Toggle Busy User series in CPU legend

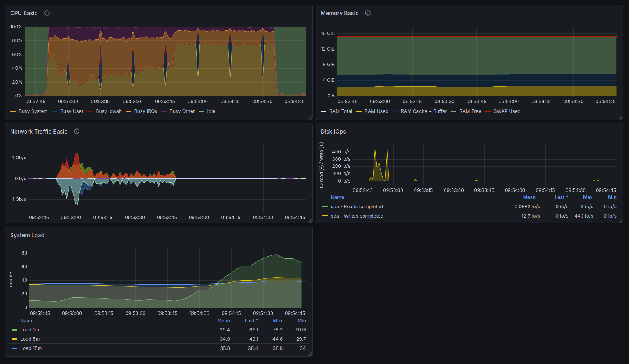72,111
